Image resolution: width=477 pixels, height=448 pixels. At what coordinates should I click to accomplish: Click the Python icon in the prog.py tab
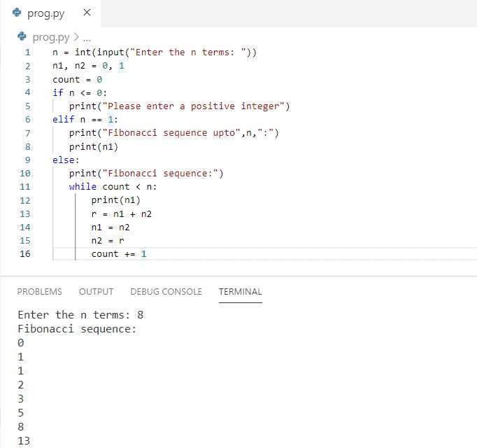tap(17, 13)
